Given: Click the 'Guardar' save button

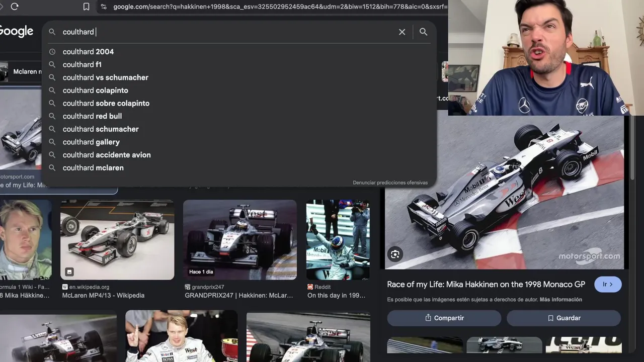Looking at the screenshot, I should point(563,318).
